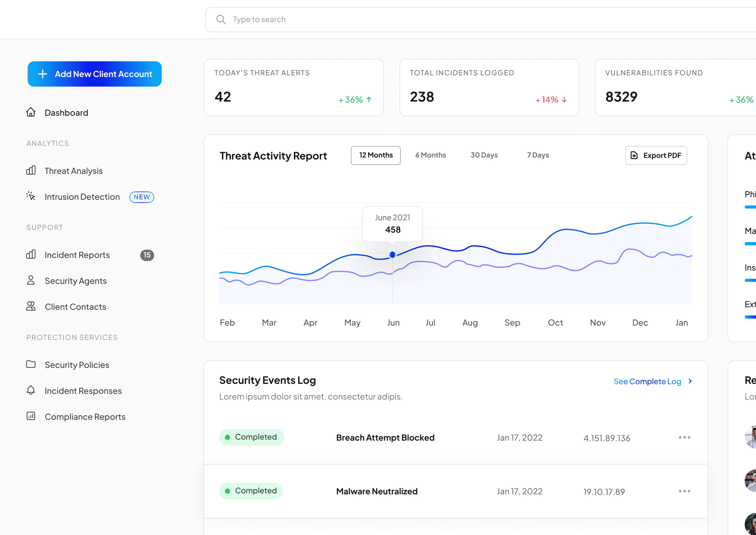Click the Security Policies folder icon
Viewport: 756px width, 535px height.
(x=31, y=364)
